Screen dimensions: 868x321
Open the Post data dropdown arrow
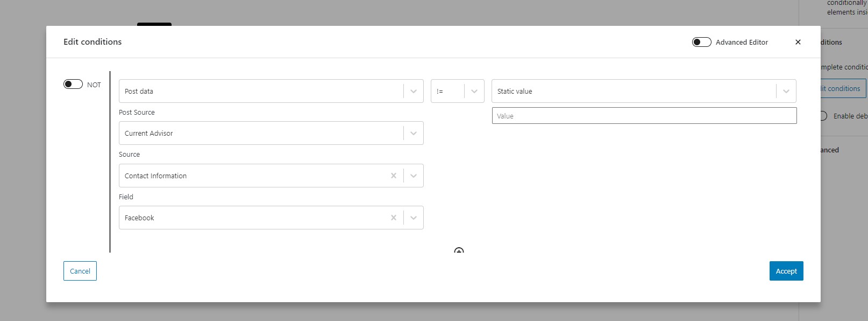414,91
